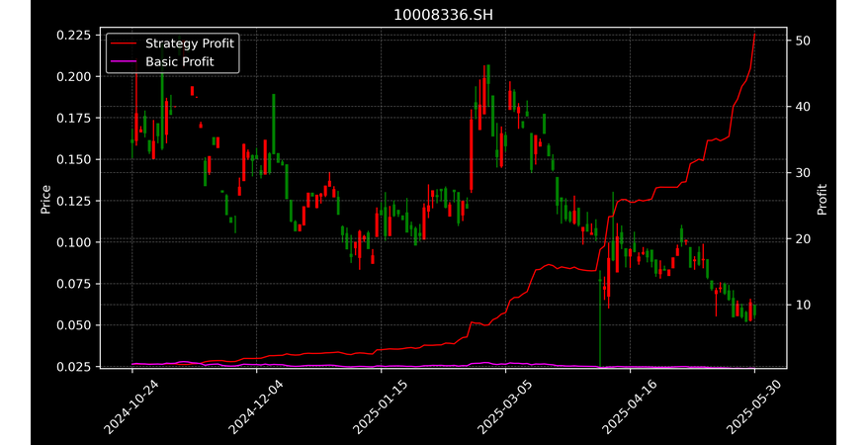Click the magenta Basic Profit legend line

tap(124, 62)
